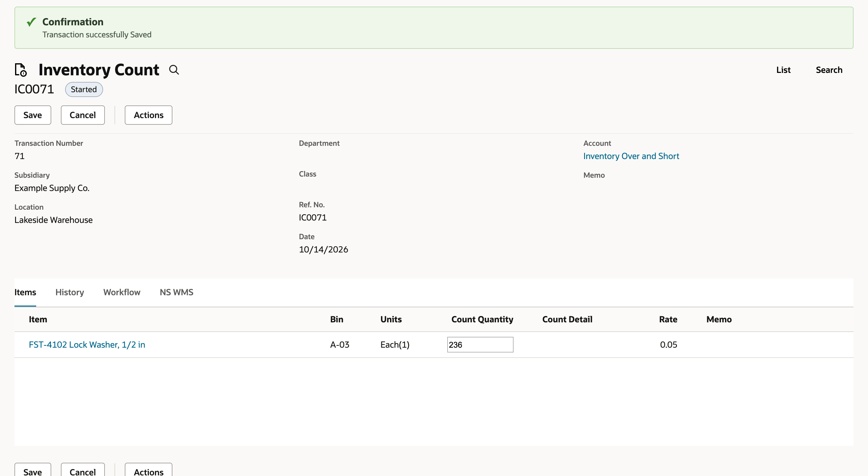Click the Account field label
Screen dimensions: 868x476
click(597, 143)
